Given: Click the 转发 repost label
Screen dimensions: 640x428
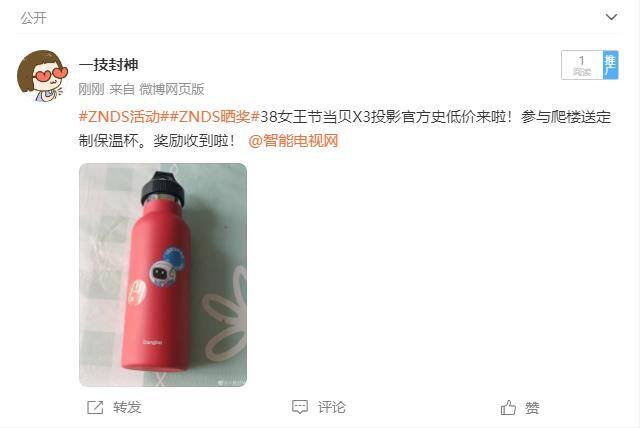Looking at the screenshot, I should [127, 407].
